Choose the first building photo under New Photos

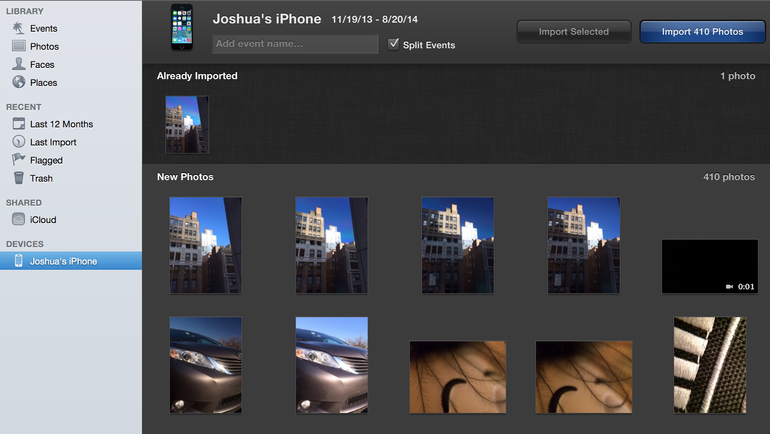[205, 245]
